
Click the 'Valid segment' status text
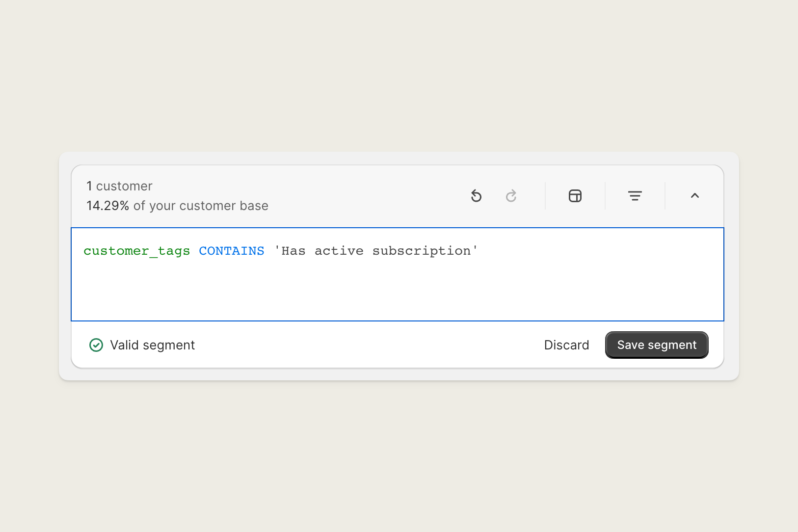[152, 345]
